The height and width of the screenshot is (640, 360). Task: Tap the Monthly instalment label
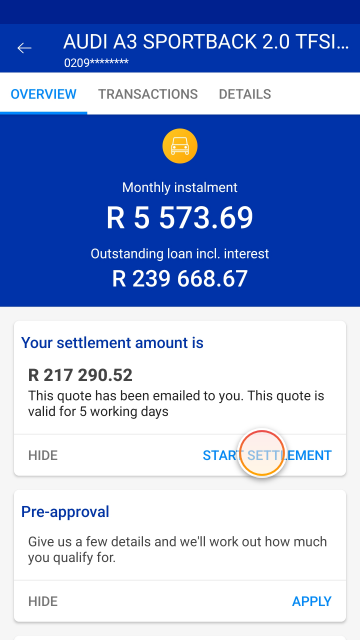[x=180, y=188]
